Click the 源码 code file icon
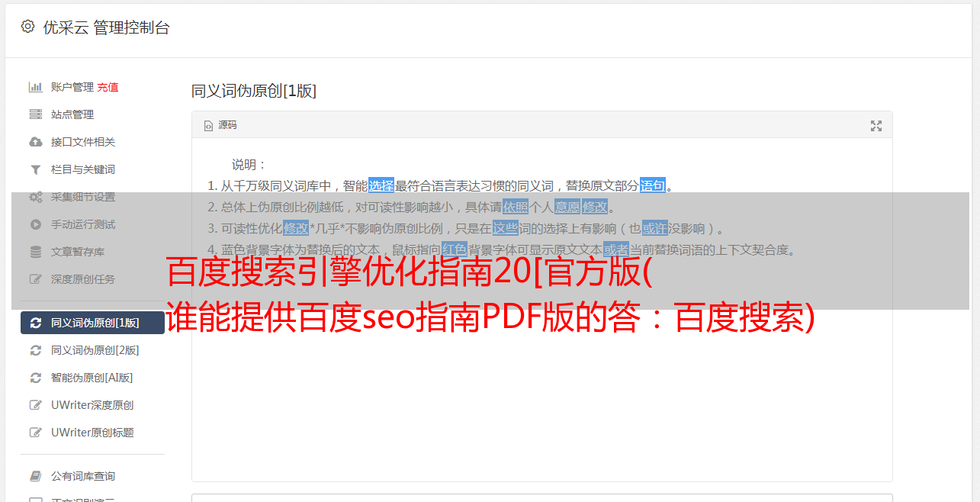This screenshot has width=980, height=502. [208, 126]
